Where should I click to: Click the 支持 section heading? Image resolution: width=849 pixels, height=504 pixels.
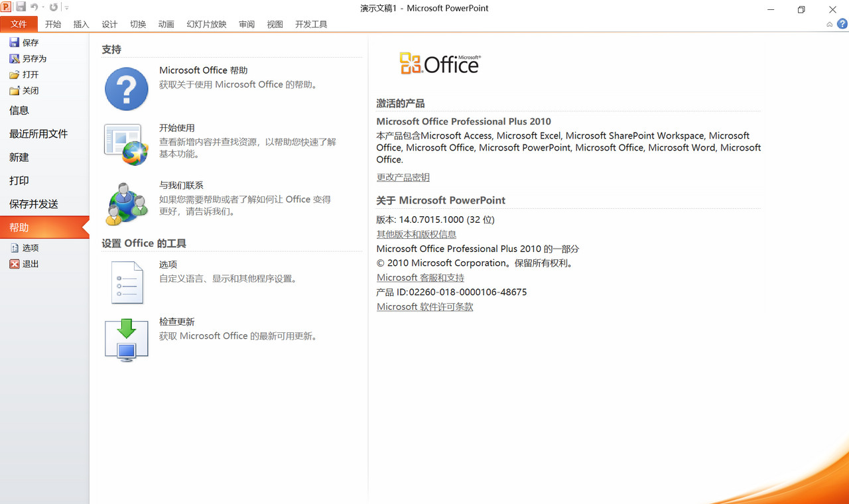click(x=111, y=50)
